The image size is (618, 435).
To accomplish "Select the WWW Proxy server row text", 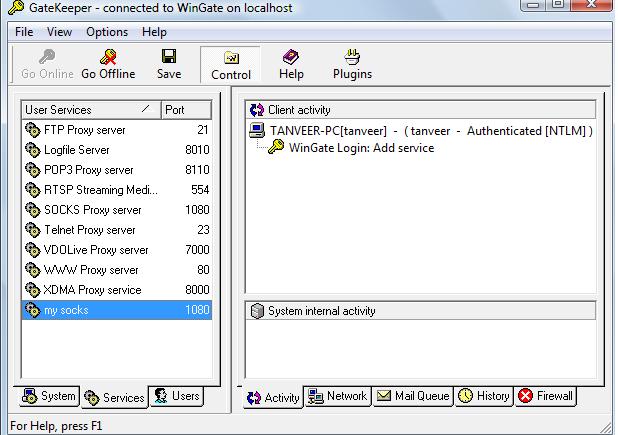I will (x=91, y=270).
